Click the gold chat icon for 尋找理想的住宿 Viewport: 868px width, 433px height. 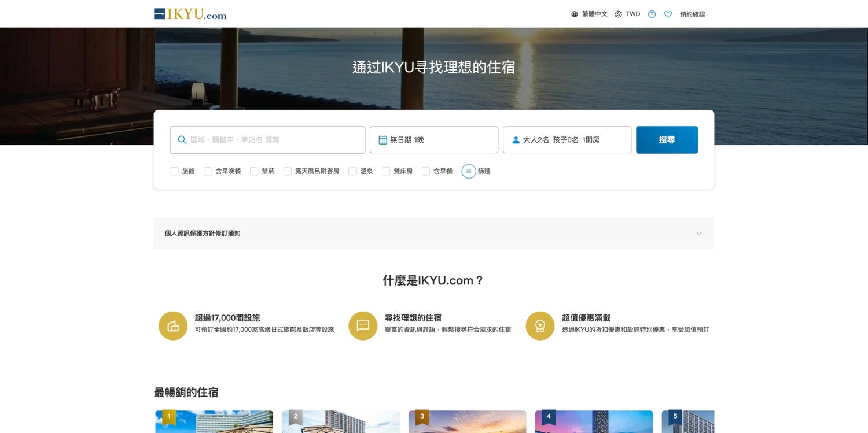click(363, 325)
